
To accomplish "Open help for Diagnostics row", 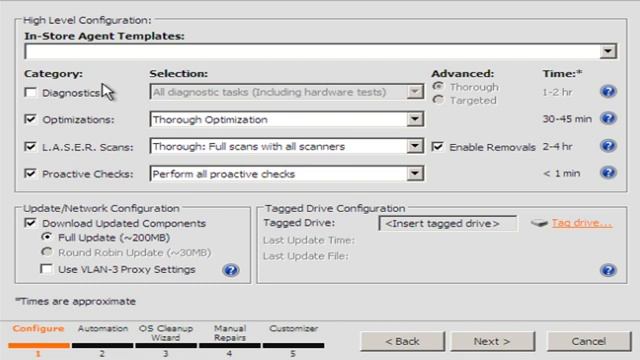I will [x=608, y=91].
